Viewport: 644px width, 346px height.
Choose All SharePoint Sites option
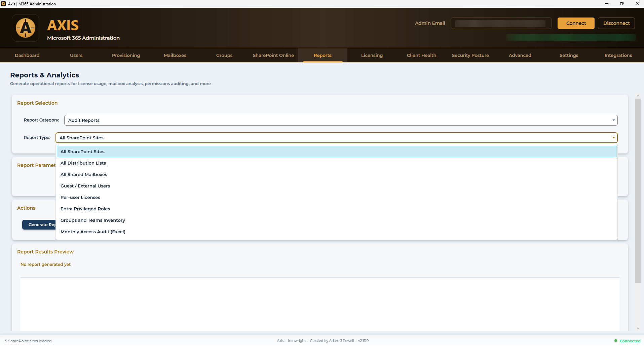click(x=336, y=151)
